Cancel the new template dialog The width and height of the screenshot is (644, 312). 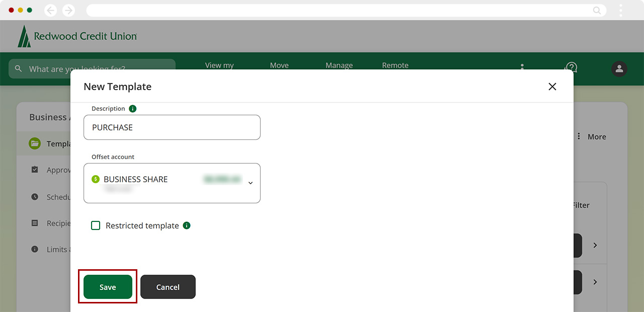(x=168, y=287)
